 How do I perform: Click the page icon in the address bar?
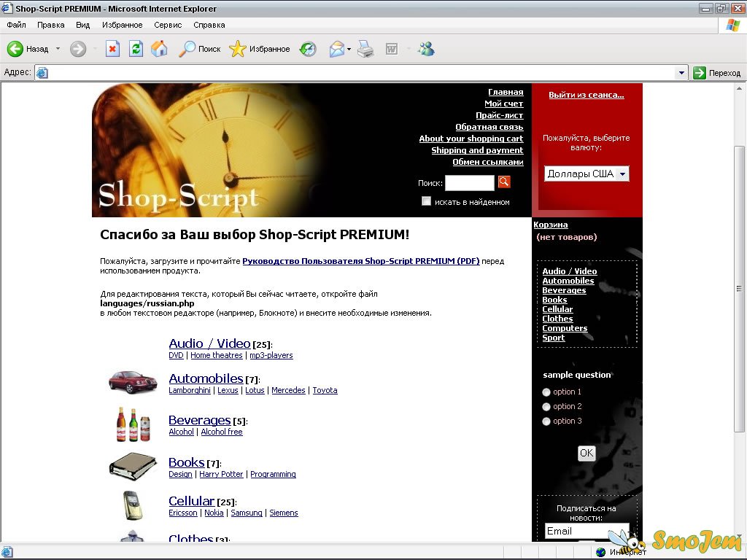(x=42, y=72)
